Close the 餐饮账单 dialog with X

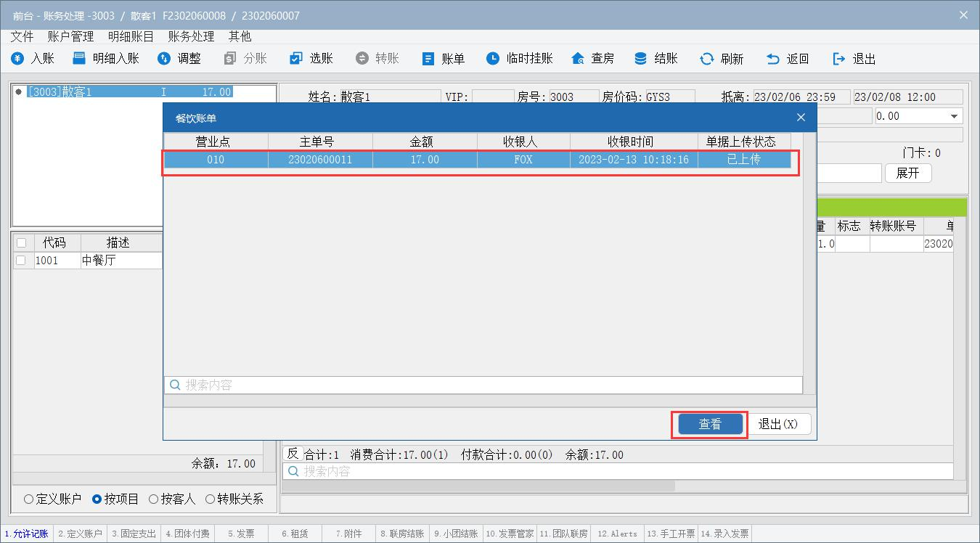[801, 118]
